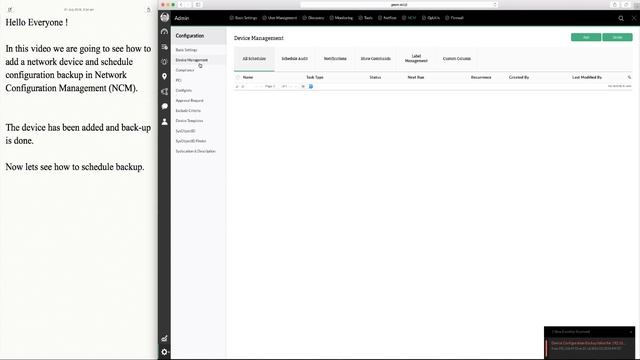The image size is (640, 360).
Task: Open User Management in top menu
Action: (x=280, y=18)
